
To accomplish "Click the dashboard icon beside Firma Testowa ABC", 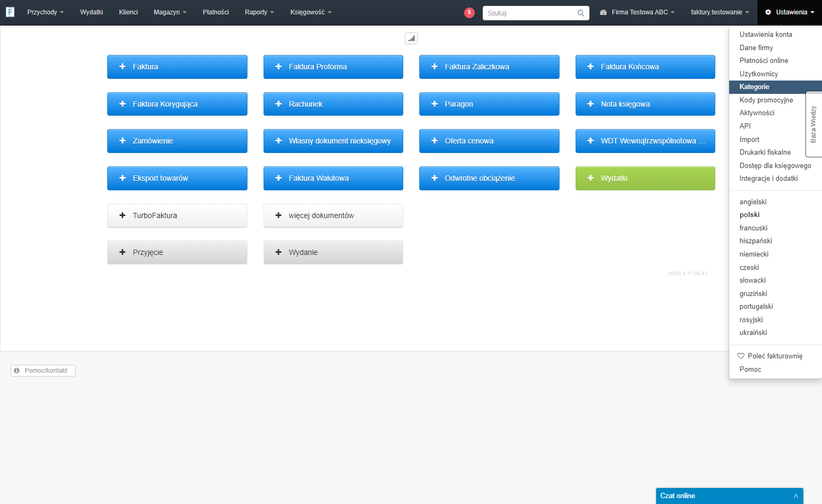I will (x=603, y=12).
